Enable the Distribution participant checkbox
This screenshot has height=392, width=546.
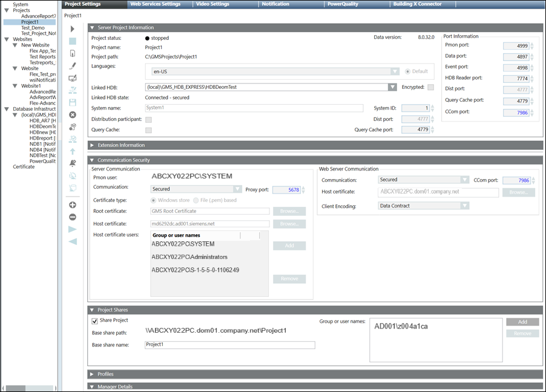tap(148, 120)
